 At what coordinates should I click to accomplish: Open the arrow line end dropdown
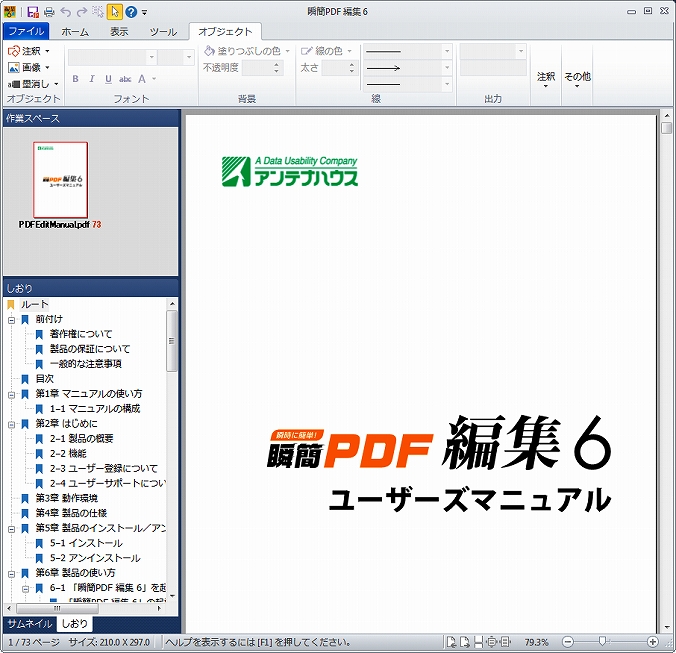407,68
